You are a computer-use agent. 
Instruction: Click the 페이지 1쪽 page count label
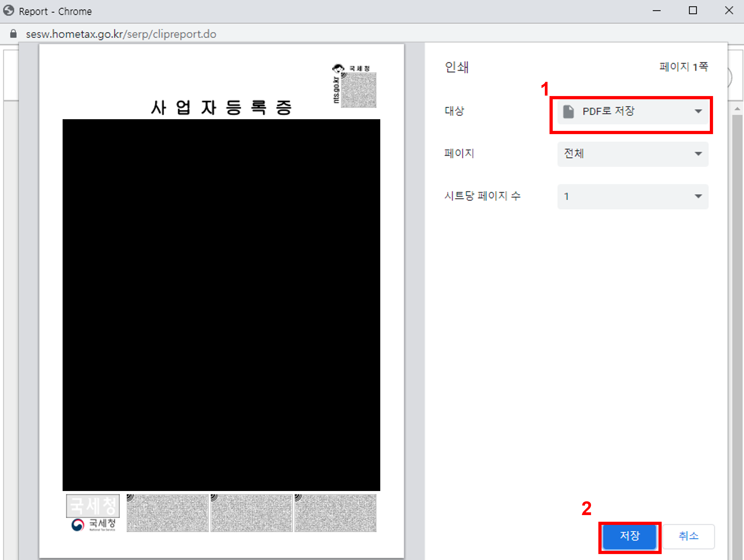683,67
